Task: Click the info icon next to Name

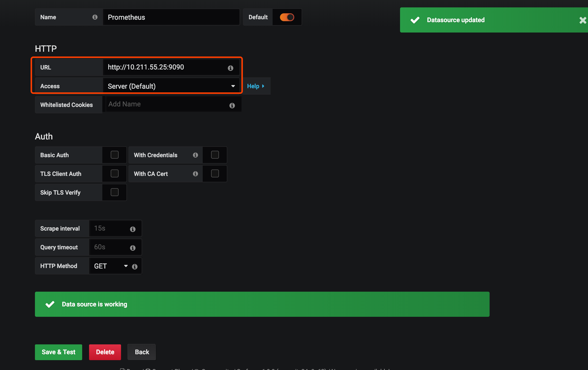Action: [95, 17]
